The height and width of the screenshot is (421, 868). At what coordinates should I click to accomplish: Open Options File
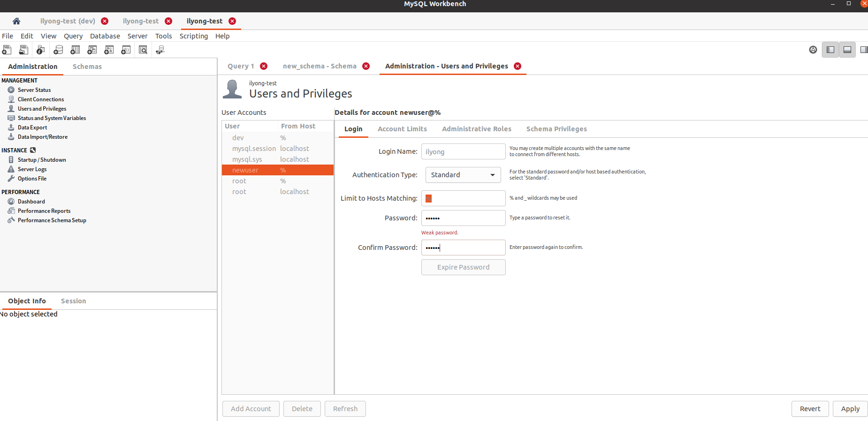click(32, 179)
